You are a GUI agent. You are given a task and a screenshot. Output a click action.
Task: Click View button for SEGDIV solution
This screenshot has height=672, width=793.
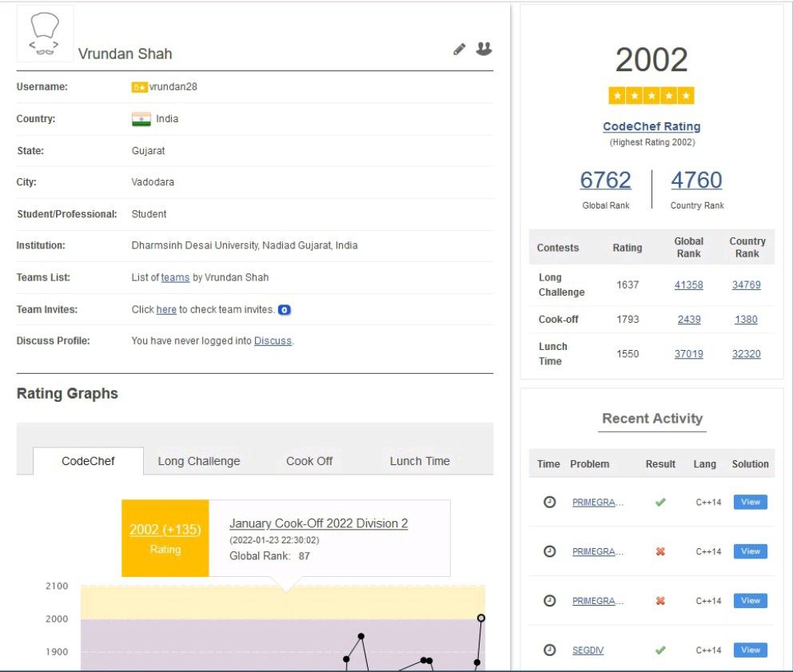(750, 650)
